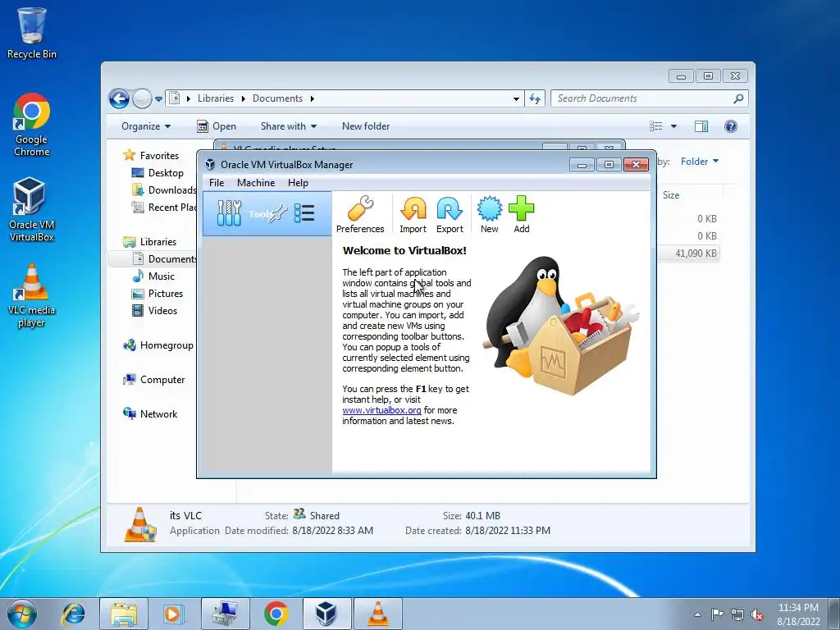Click Open in the Explorer toolbar
840x630 pixels.
click(217, 126)
